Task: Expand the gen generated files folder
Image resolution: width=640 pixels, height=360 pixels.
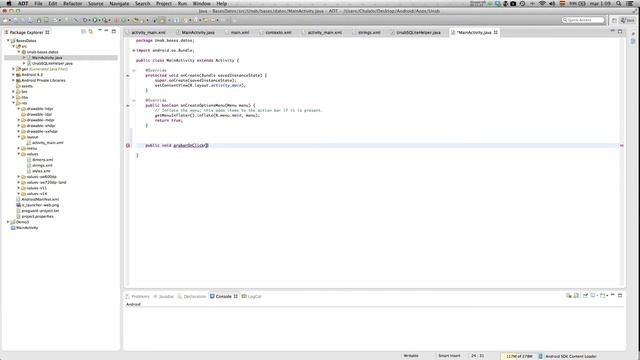Action: coord(13,69)
